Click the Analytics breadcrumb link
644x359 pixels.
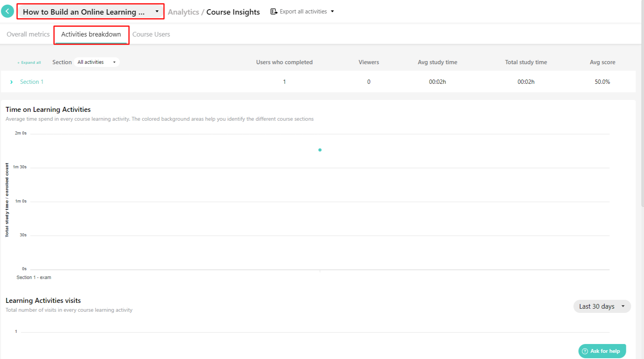183,12
